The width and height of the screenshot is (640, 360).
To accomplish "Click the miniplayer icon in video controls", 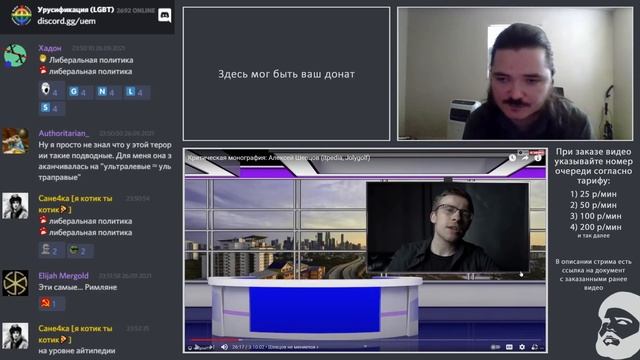I will (535, 347).
